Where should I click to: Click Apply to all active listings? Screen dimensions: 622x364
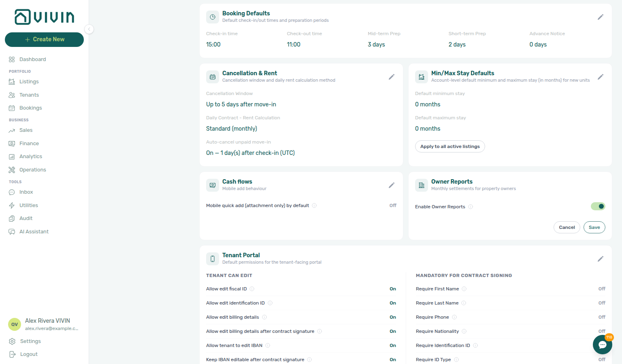click(450, 146)
